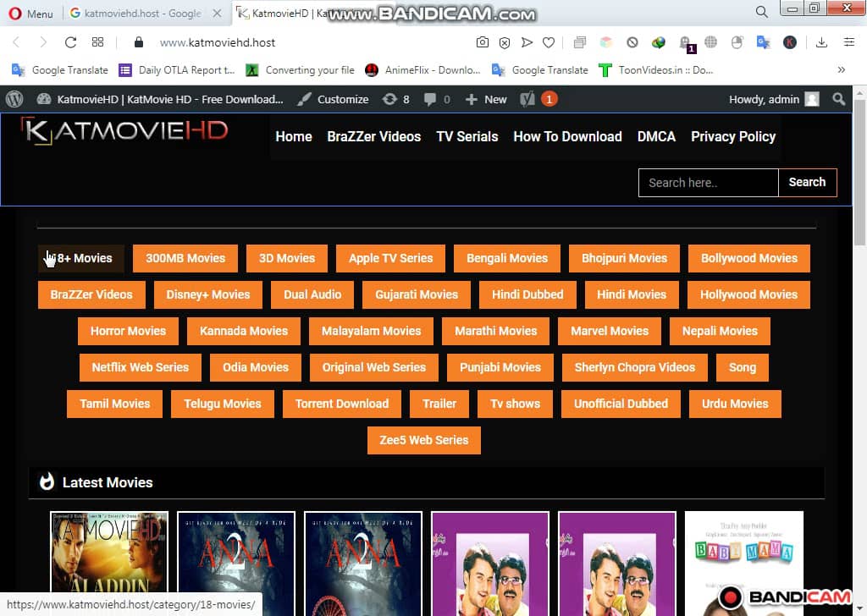867x616 pixels.
Task: Click the Google Translate extension icon in toolbar
Action: (x=763, y=42)
